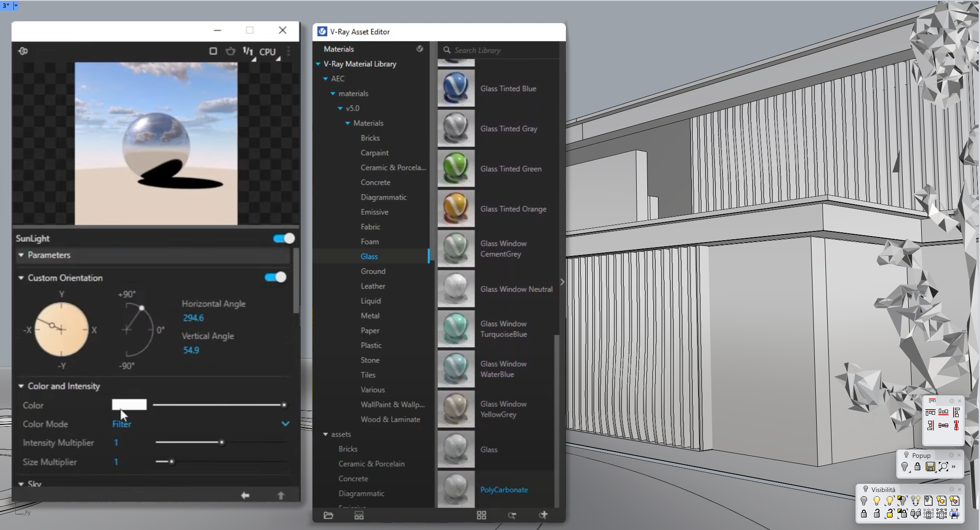Click the save floppy icon in Popup toolbar
The image size is (980, 530).
[x=930, y=467]
